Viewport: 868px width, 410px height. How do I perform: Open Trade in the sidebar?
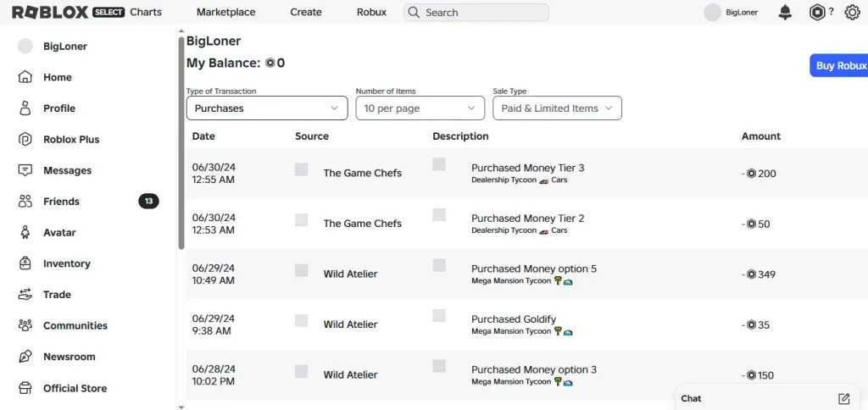click(x=57, y=294)
